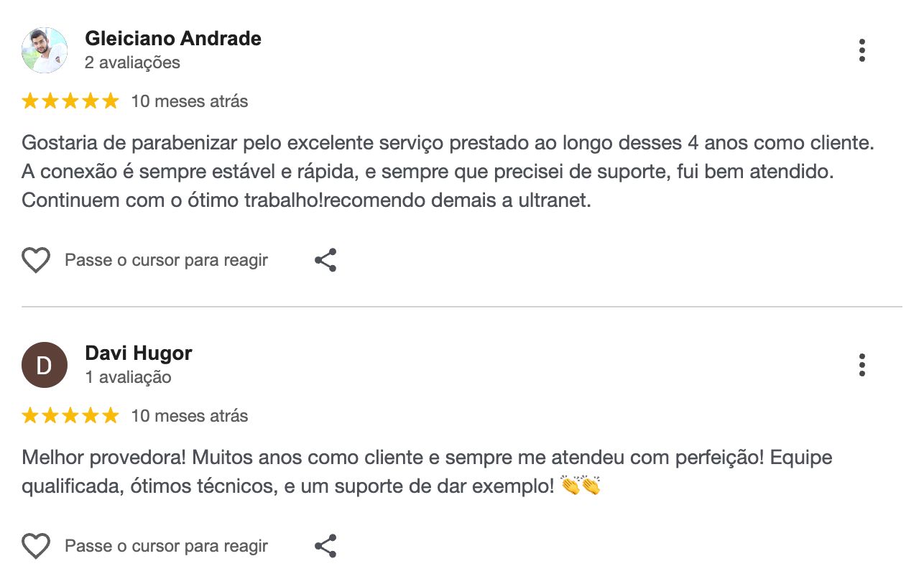This screenshot has width=924, height=579.
Task: Click 'Passe o cursor para reagir' in Gleiciano's review
Action: coord(166,260)
